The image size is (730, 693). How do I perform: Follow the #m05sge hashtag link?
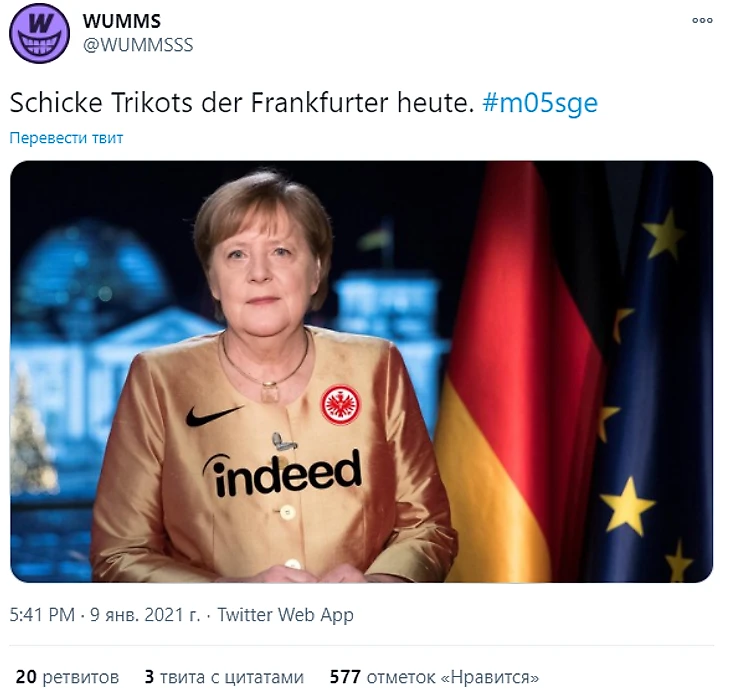540,103
